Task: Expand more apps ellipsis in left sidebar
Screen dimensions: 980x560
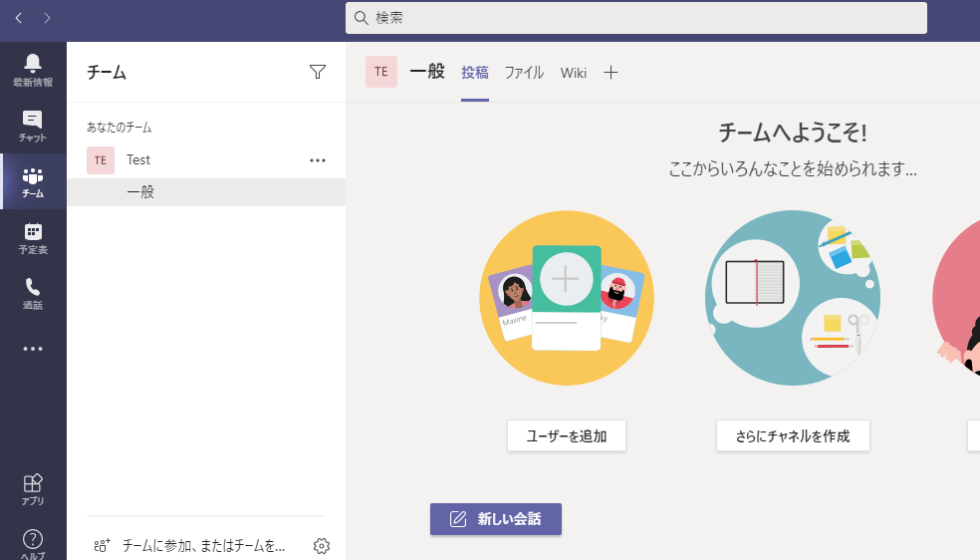Action: click(x=33, y=349)
